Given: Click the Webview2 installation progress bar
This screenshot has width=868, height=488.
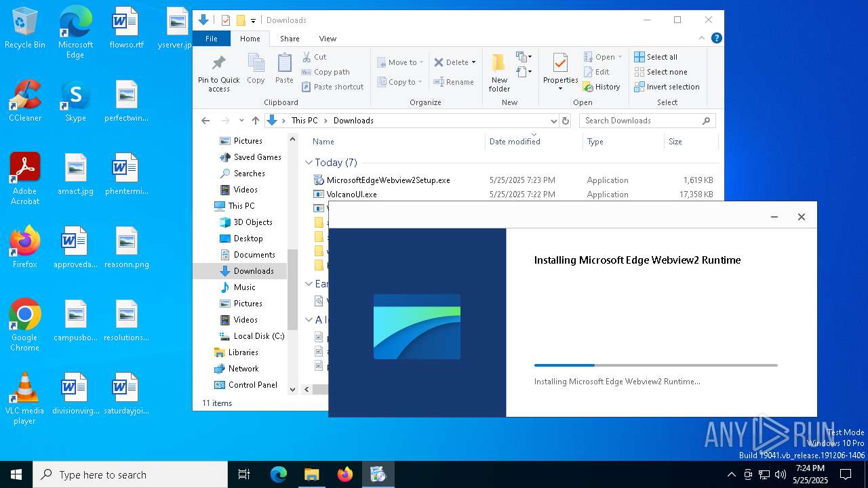Looking at the screenshot, I should (x=656, y=365).
